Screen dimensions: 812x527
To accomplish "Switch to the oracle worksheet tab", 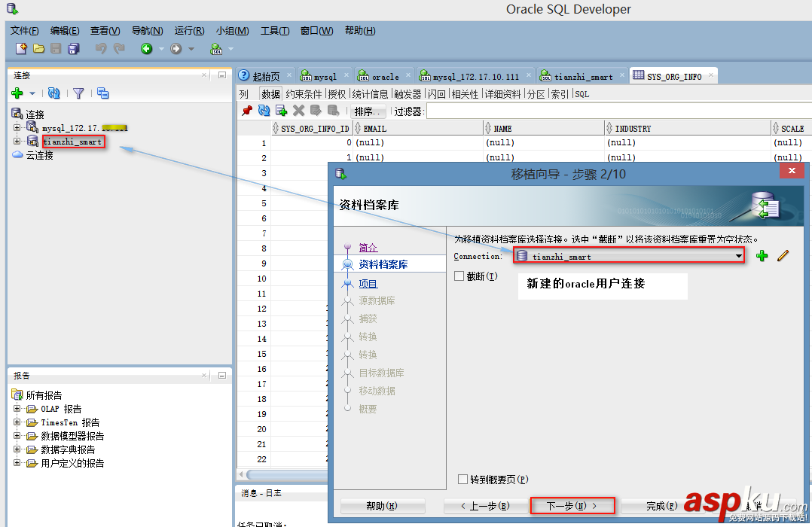I will [x=385, y=77].
